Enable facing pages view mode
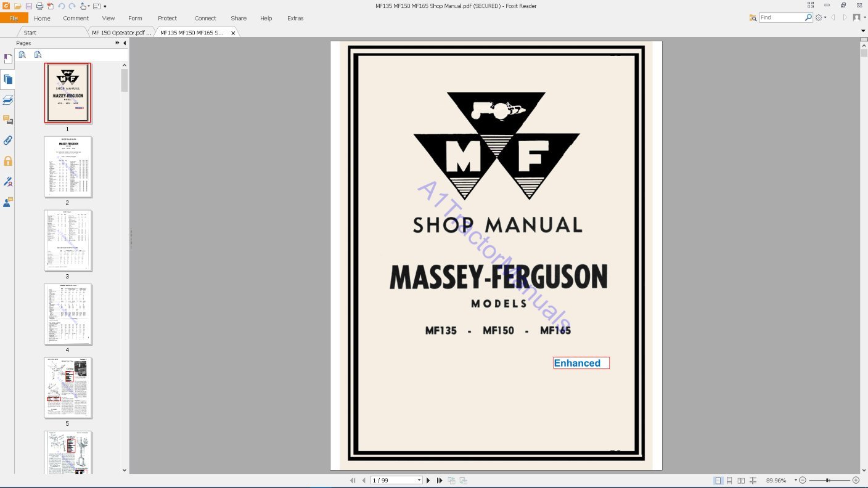 click(x=741, y=480)
